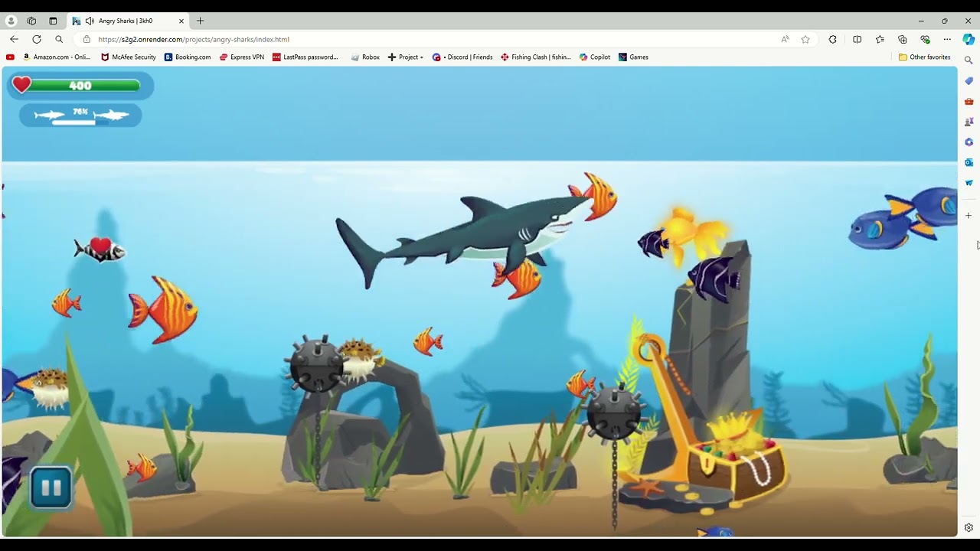Open sidebar Drop paper-plane icon
Viewport: 980px width, 551px height.
click(x=969, y=183)
